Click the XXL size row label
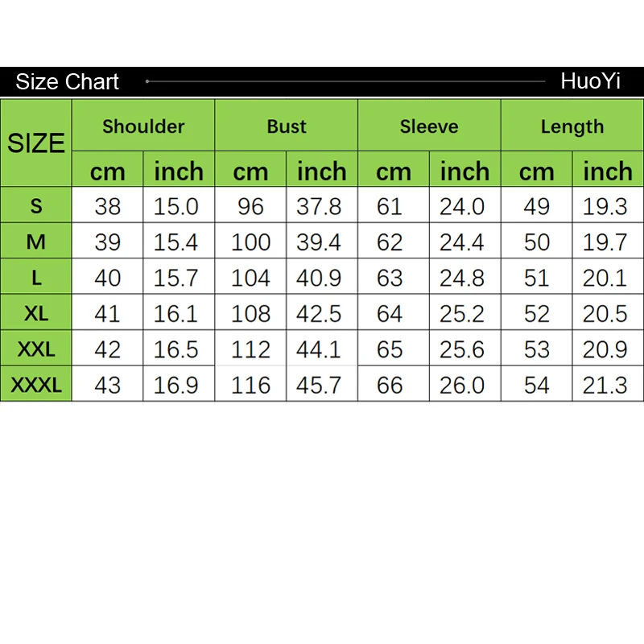The image size is (644, 644). click(x=36, y=349)
